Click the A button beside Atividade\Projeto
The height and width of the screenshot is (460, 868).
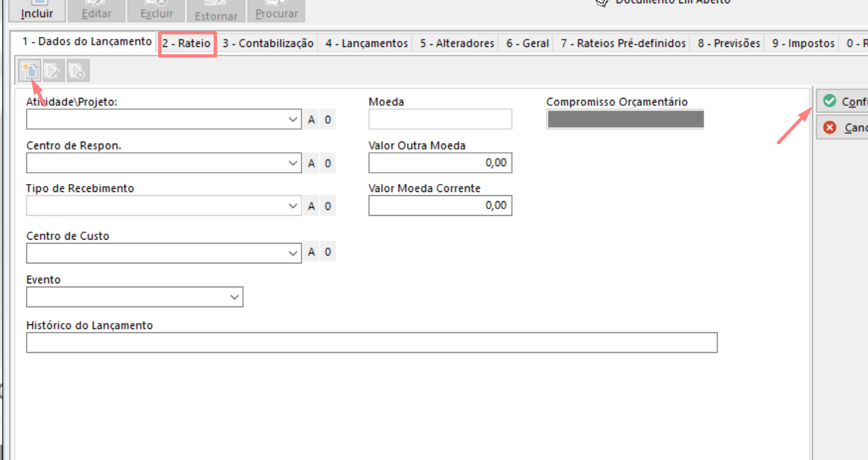[x=312, y=120]
